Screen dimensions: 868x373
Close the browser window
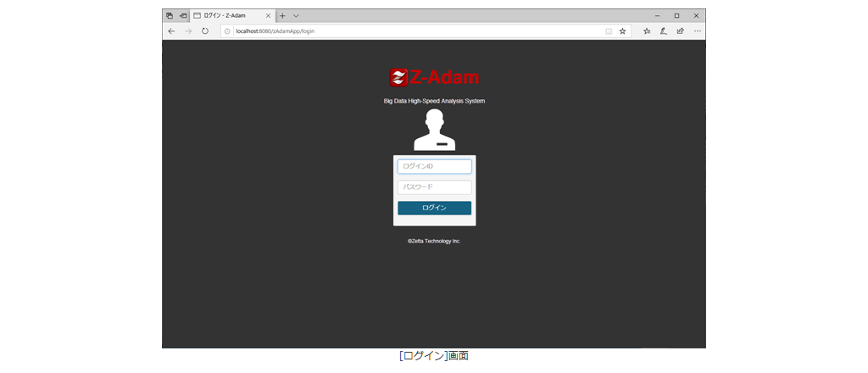(696, 16)
